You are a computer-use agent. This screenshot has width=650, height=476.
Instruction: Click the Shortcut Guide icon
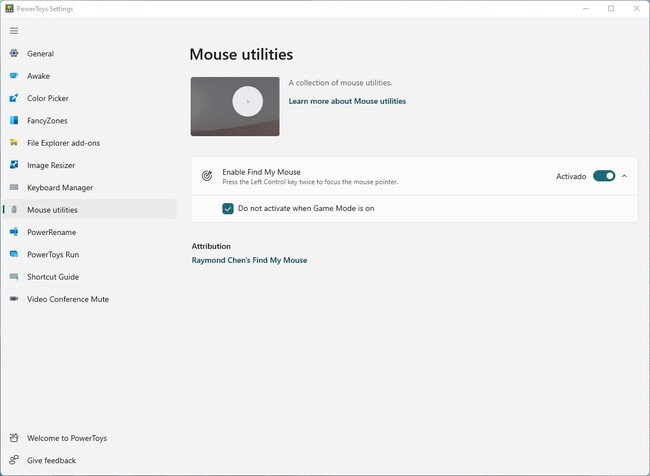pos(14,277)
